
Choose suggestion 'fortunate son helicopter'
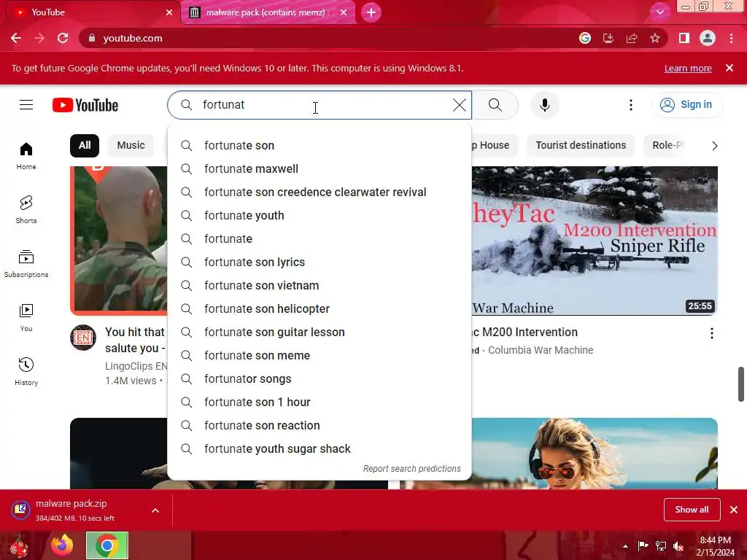pos(320,308)
